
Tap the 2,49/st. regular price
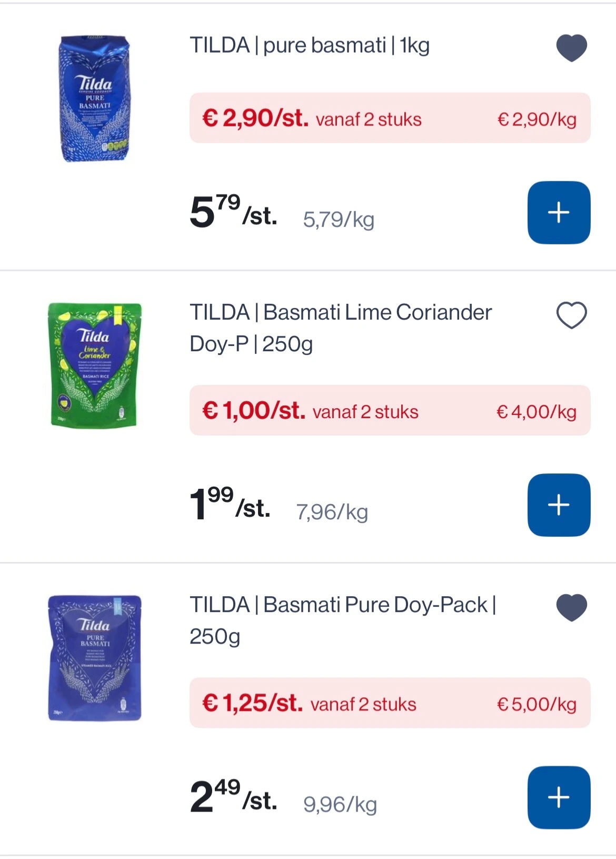(233, 797)
